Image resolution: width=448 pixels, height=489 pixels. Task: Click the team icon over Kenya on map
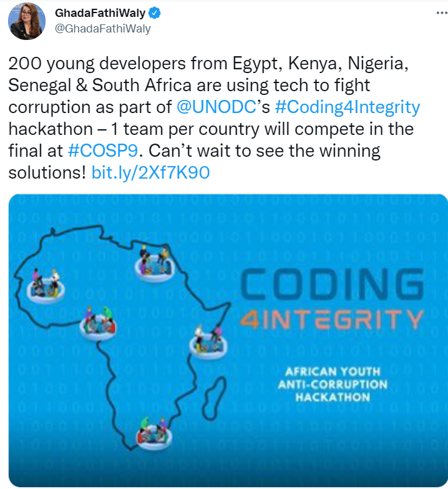207,342
